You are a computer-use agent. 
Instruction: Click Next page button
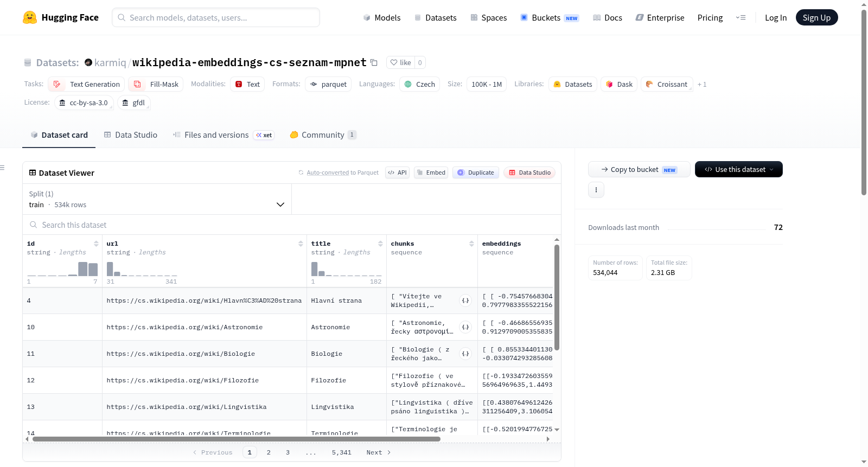[x=379, y=452]
